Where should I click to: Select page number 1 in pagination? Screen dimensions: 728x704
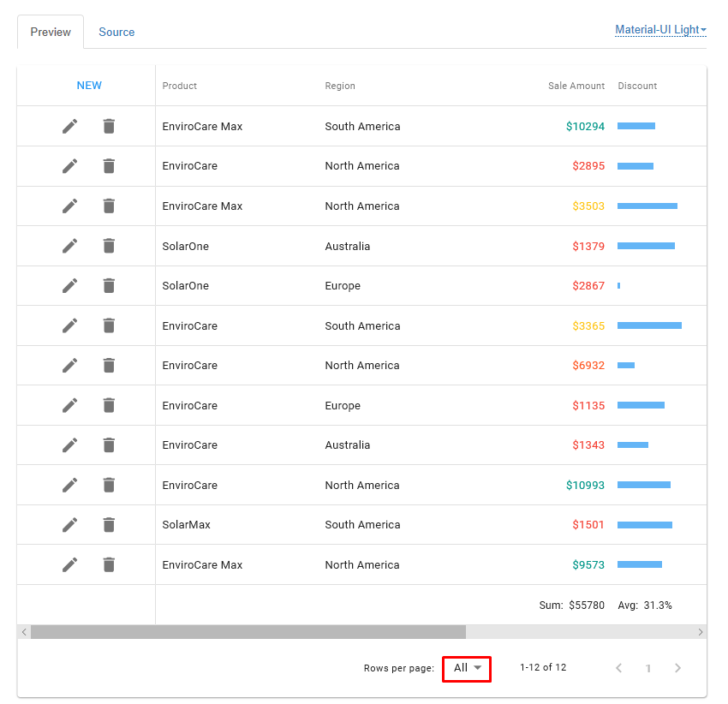coord(648,668)
